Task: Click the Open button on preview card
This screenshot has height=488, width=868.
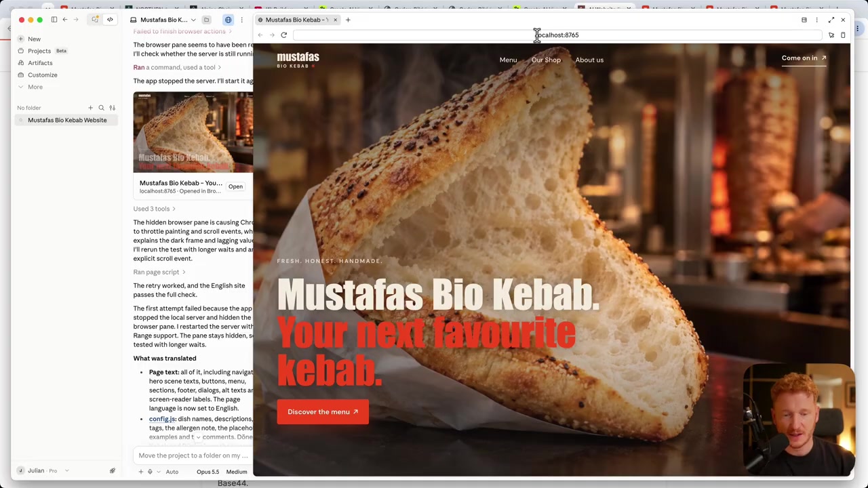Action: click(235, 186)
